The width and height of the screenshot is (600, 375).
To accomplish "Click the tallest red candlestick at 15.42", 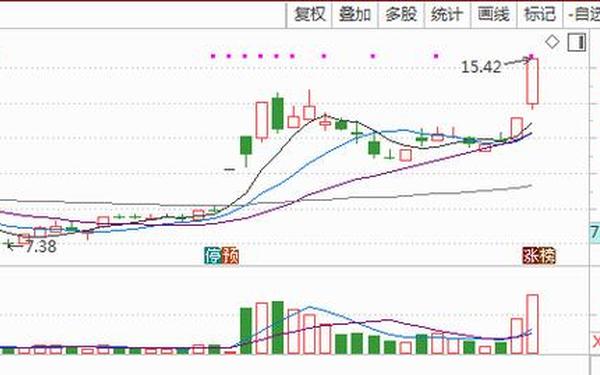I will pos(532,82).
